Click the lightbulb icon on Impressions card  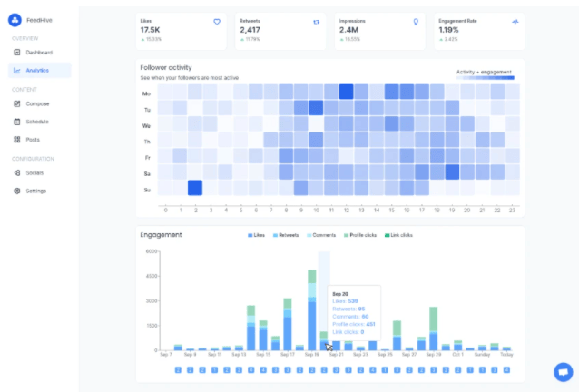point(416,21)
